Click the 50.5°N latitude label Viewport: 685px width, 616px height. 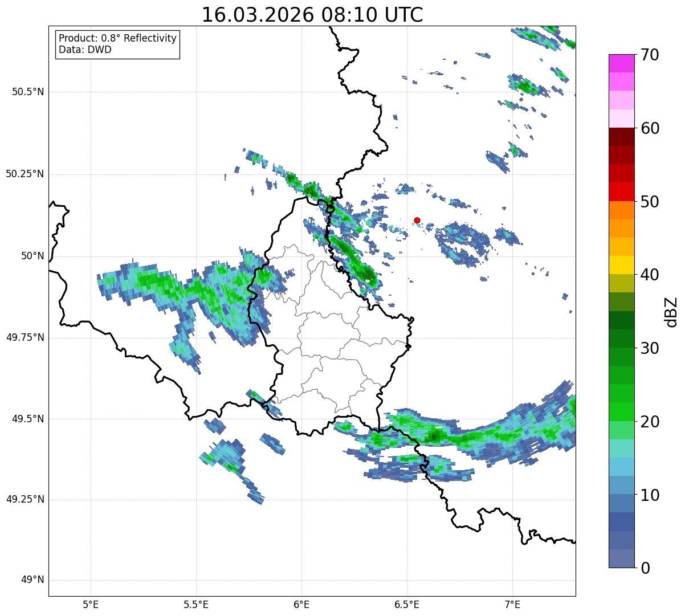coord(28,92)
